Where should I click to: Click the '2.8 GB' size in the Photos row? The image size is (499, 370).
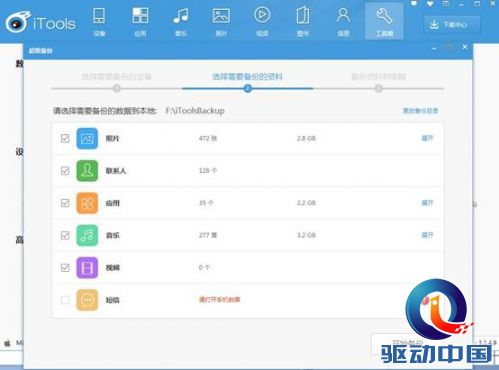(x=306, y=138)
